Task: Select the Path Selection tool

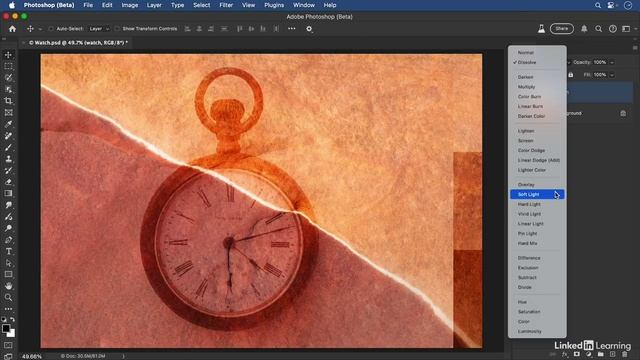Action: 8,263
